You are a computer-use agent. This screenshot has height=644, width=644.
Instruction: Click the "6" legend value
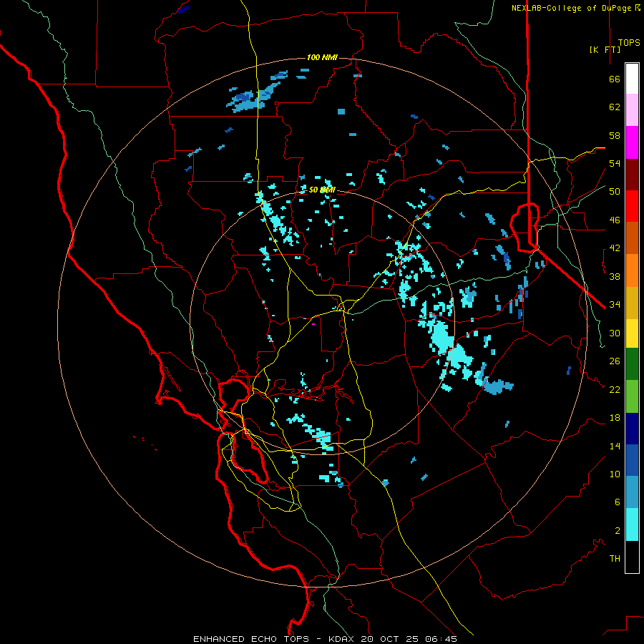coord(618,502)
